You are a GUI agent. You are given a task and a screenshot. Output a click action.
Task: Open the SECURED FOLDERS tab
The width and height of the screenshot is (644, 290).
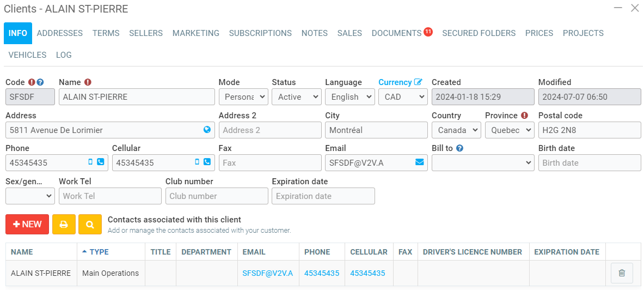[x=479, y=33]
